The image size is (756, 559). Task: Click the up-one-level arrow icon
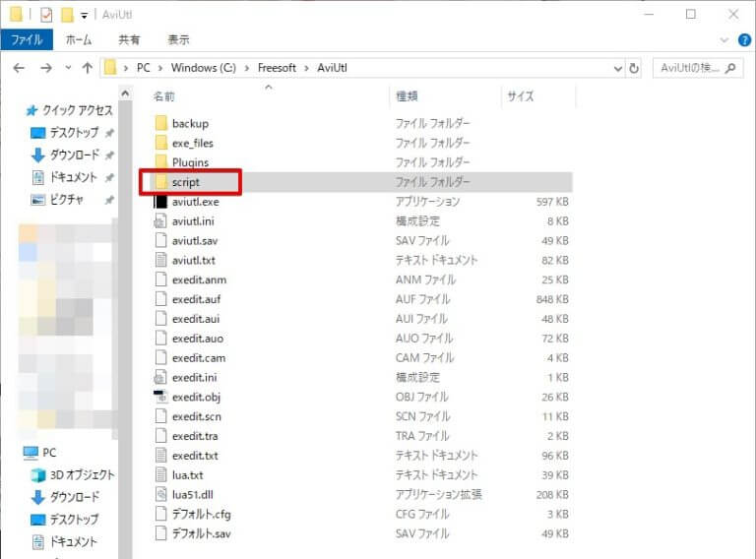88,68
